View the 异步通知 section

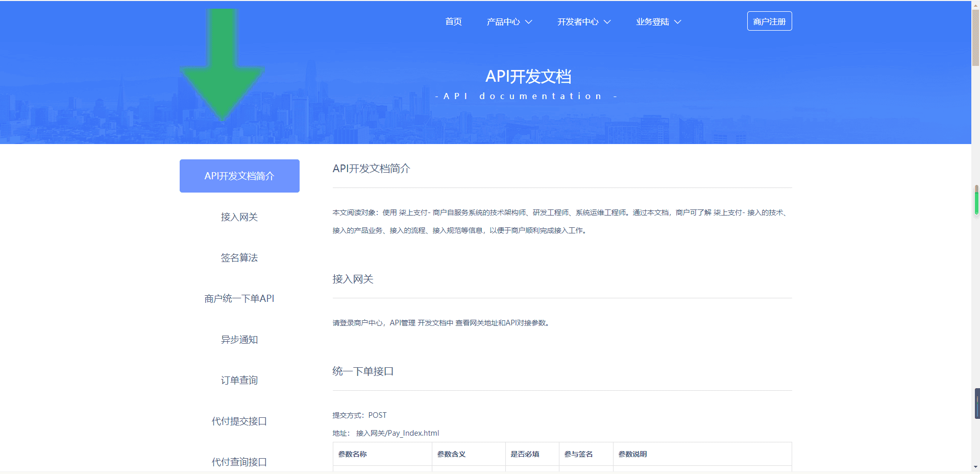click(x=239, y=339)
